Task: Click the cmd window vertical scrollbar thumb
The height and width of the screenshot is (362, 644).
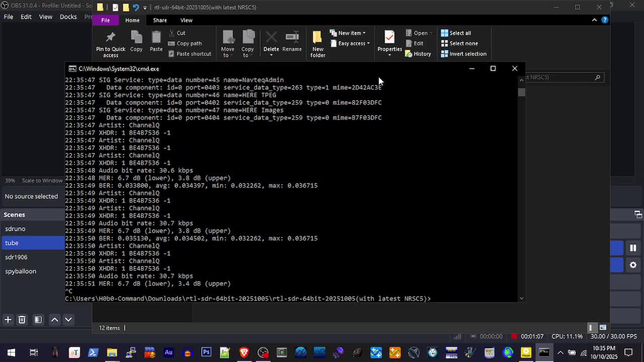Action: (x=522, y=93)
